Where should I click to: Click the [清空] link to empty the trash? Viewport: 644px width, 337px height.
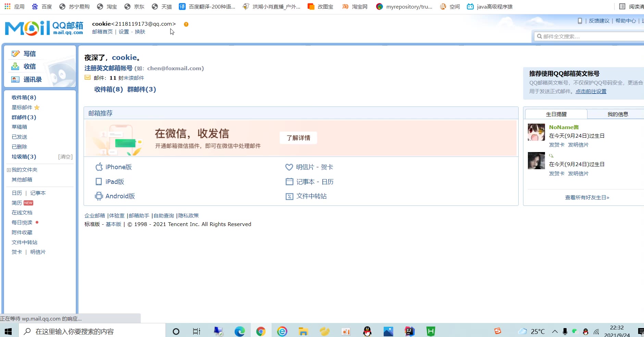pyautogui.click(x=65, y=157)
